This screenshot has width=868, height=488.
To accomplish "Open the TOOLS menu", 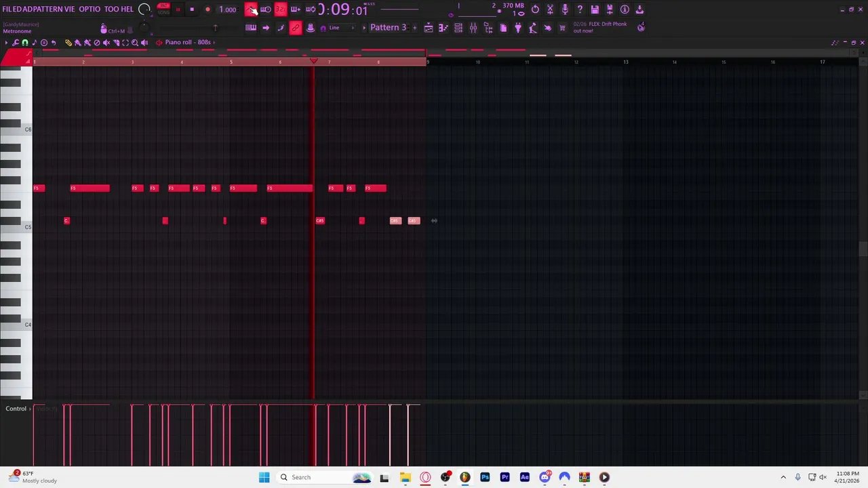I will point(111,9).
